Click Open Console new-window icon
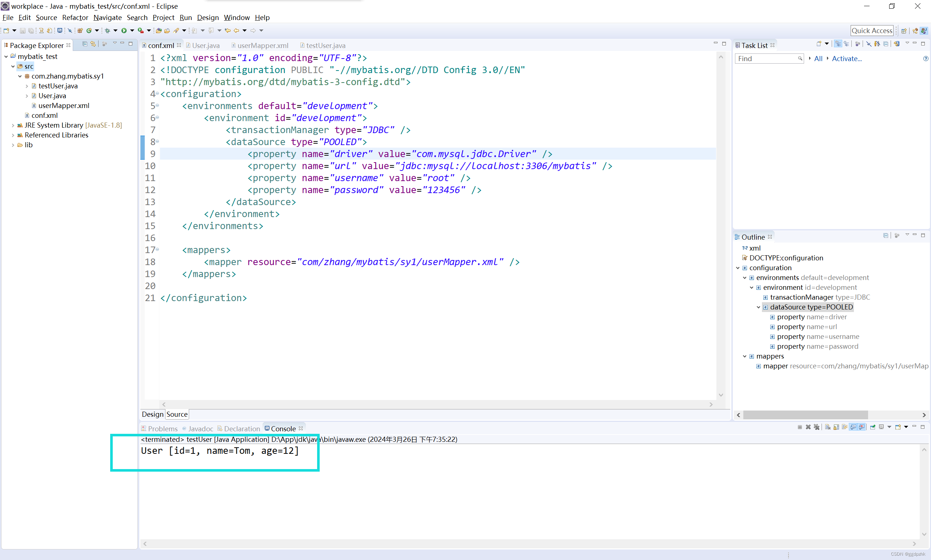 (x=898, y=427)
